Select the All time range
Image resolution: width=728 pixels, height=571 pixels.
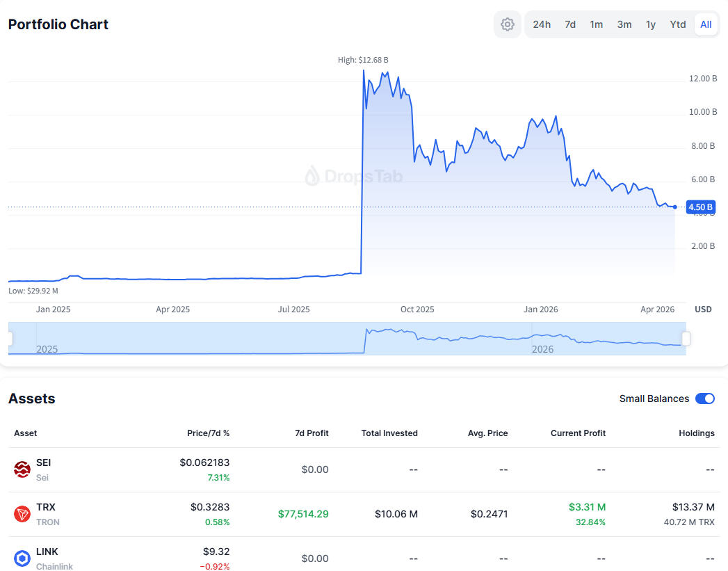706,24
